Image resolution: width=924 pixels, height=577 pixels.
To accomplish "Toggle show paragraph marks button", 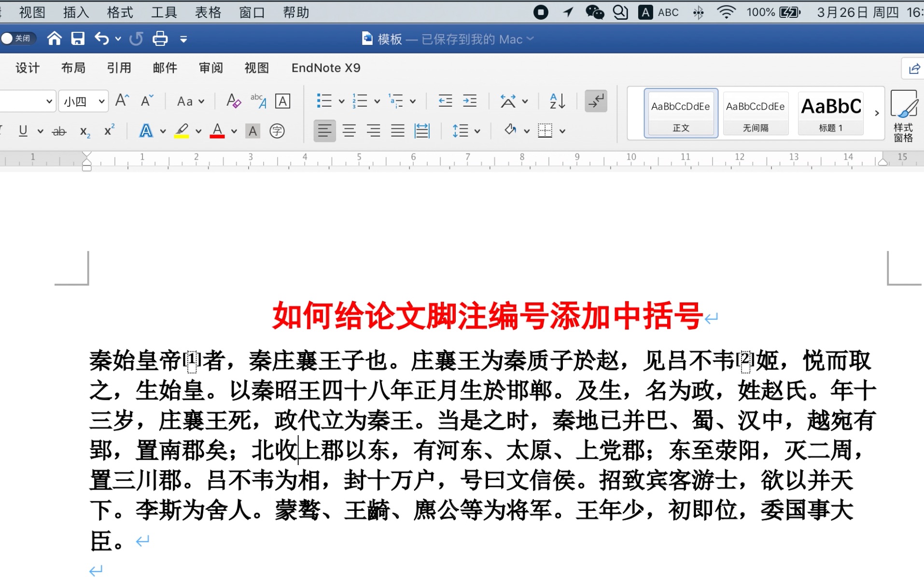I will [596, 101].
